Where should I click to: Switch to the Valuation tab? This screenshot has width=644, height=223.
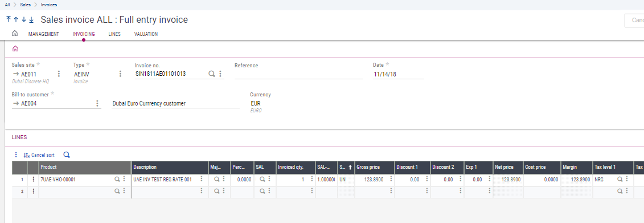(x=146, y=34)
